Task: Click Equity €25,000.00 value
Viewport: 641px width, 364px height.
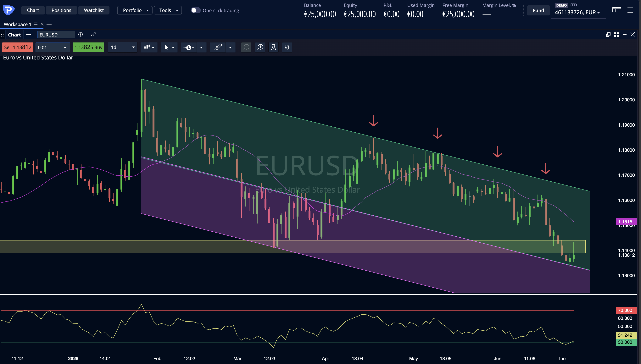Action: pos(360,14)
